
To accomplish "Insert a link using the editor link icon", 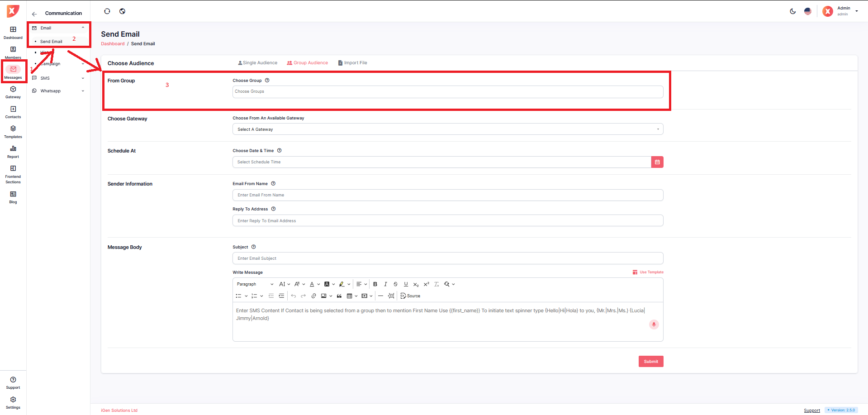I will 313,296.
